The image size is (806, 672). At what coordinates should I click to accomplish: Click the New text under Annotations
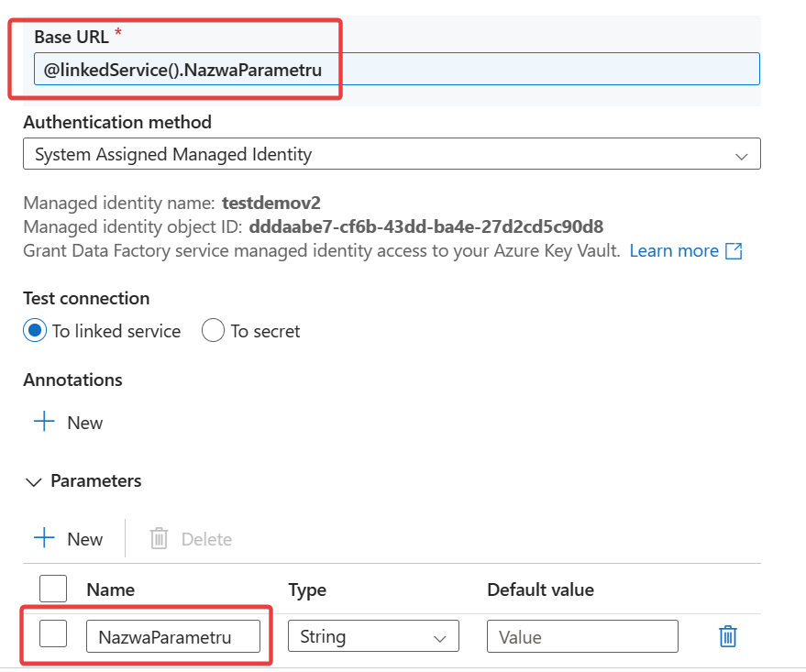(84, 423)
